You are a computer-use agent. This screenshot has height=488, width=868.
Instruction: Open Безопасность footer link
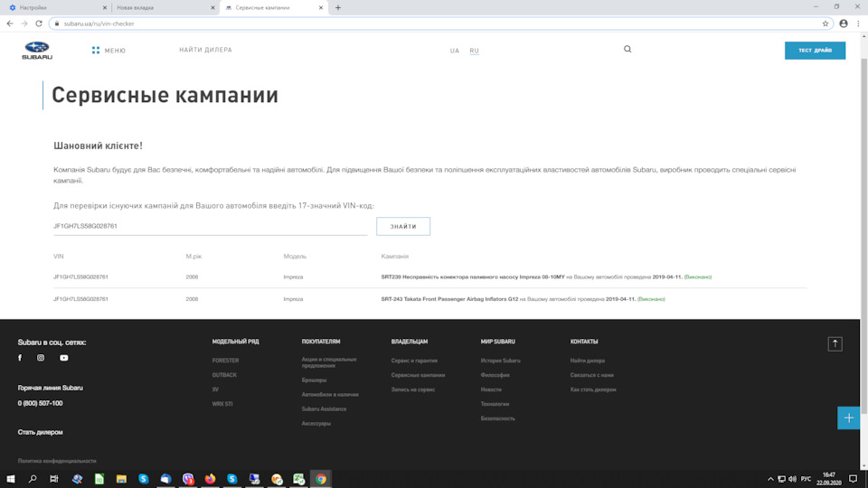click(497, 418)
